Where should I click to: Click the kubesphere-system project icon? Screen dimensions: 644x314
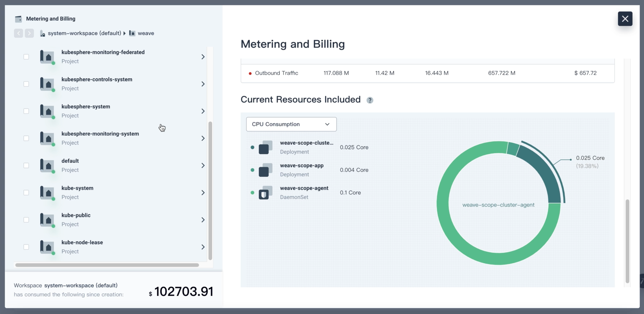click(x=47, y=111)
